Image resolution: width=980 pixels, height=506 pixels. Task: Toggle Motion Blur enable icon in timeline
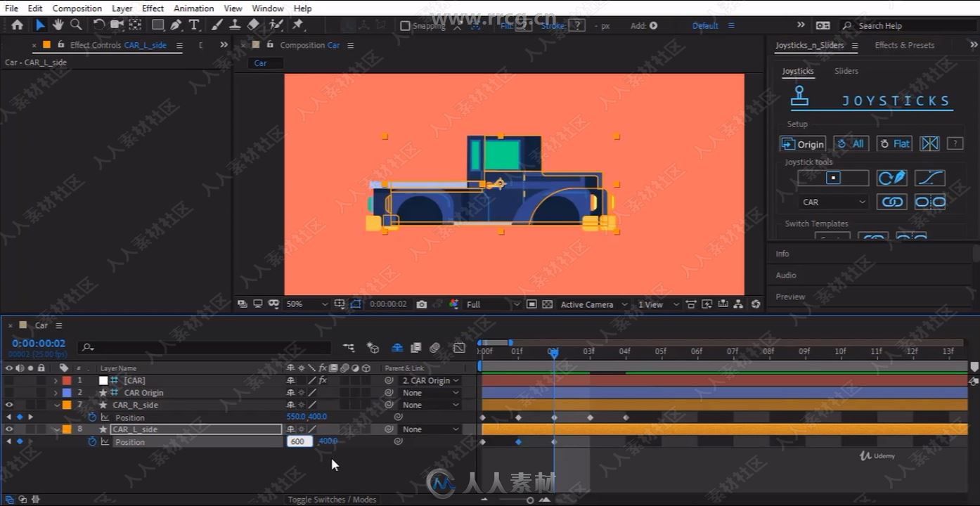(434, 348)
